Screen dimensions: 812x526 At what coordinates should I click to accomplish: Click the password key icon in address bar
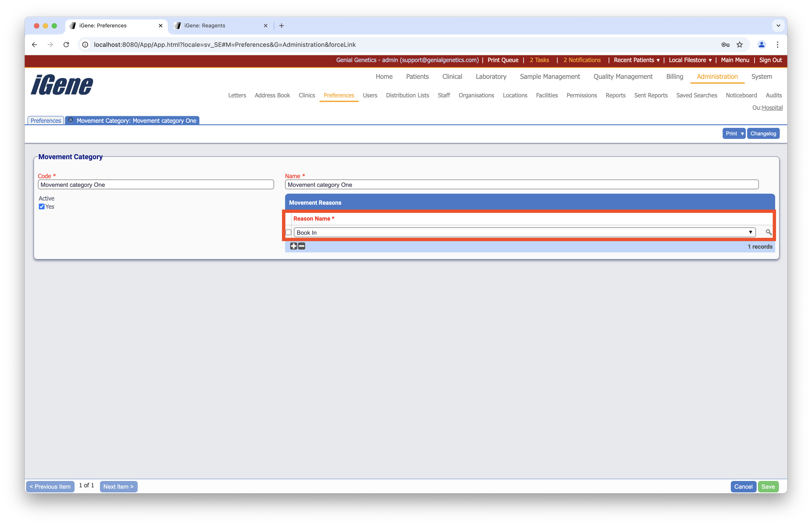click(725, 45)
